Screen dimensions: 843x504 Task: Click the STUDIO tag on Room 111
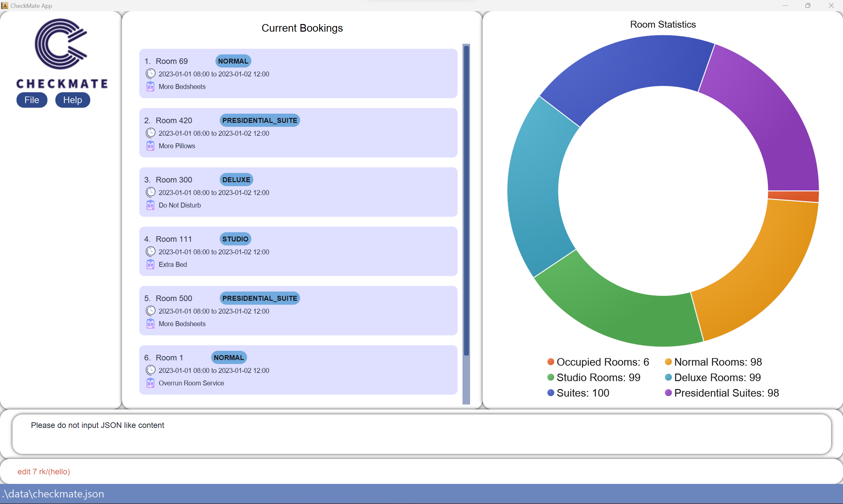tap(235, 239)
